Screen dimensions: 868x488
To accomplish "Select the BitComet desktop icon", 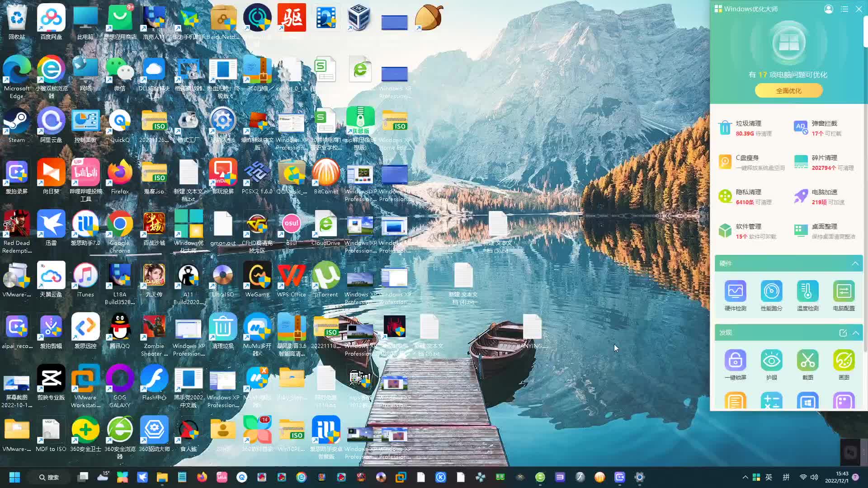I will click(x=326, y=178).
